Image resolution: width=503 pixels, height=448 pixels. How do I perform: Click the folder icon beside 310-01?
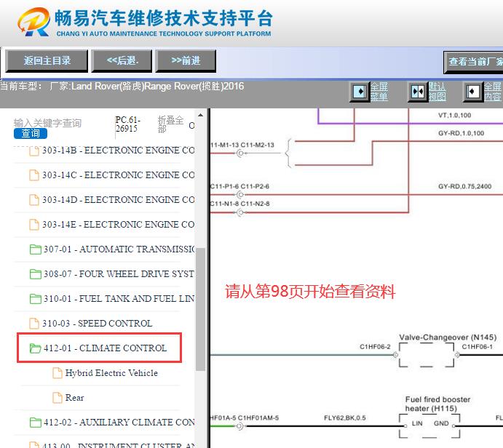tap(35, 299)
